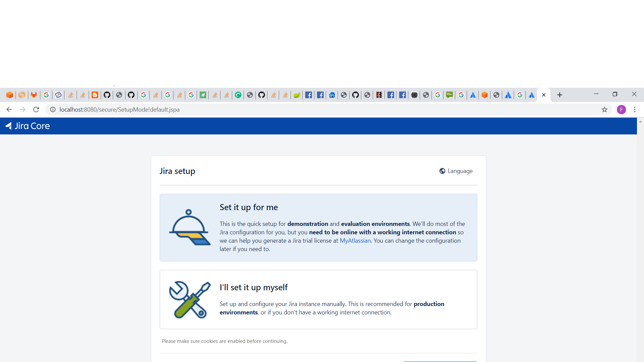This screenshot has height=362, width=644.
Task: Switch to the orange Blogger tab
Action: 95,95
